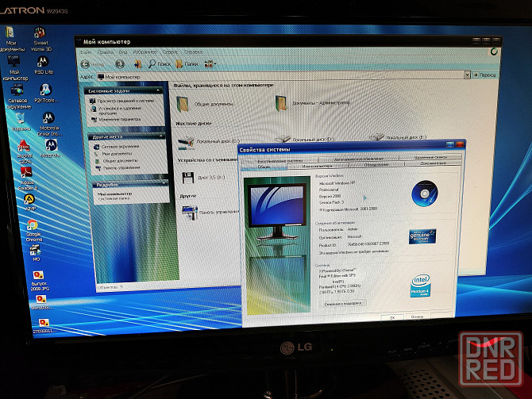Launch the Alcohol 120% desktop shortcut
Screen dimensions: 532x399
24,152
